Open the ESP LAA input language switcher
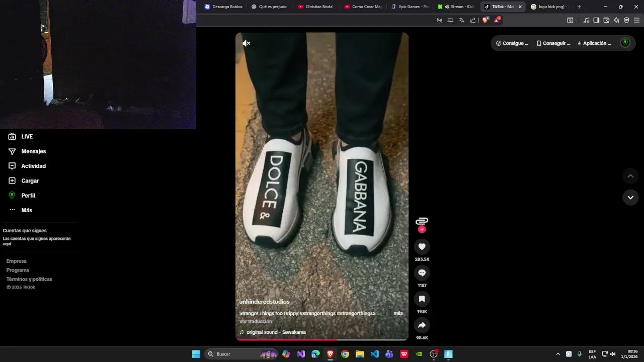 (x=592, y=354)
